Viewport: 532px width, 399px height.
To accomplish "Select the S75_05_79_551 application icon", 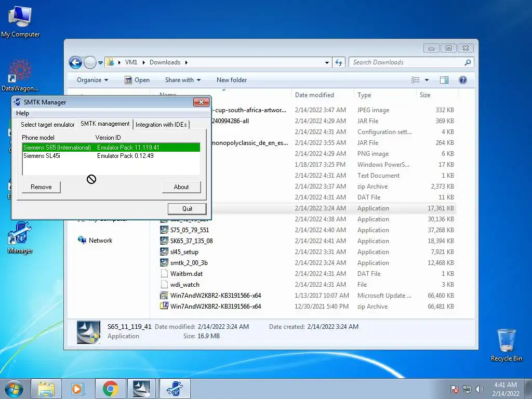I will 164,230.
